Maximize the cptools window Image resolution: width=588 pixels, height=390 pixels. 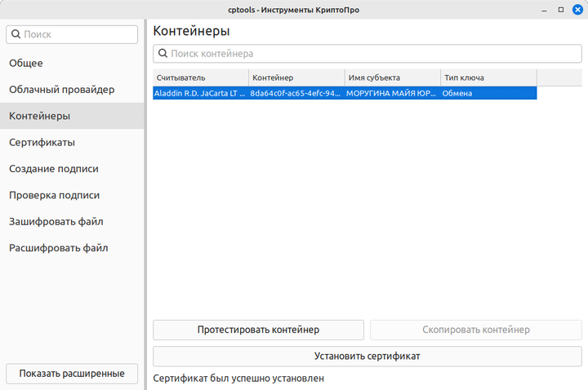click(x=561, y=10)
